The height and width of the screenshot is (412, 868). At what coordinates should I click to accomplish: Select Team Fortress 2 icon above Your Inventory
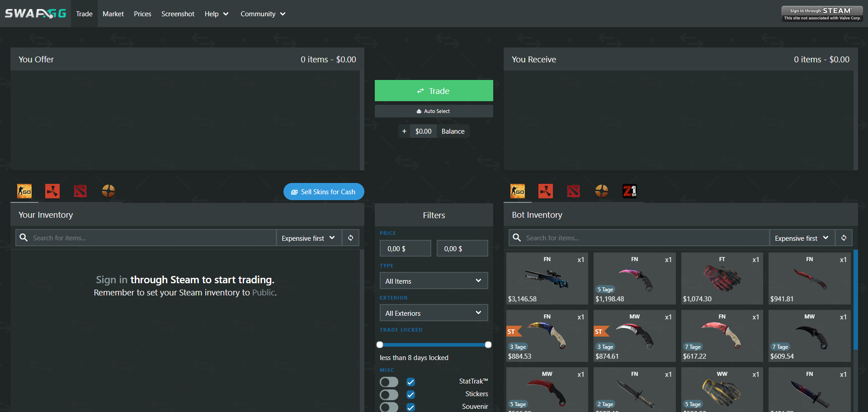[108, 191]
